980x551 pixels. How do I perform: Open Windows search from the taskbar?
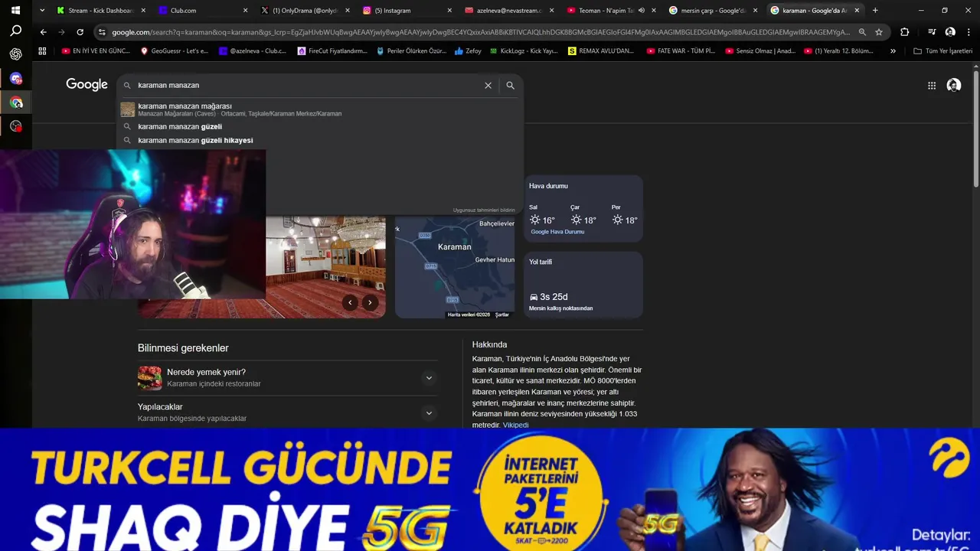point(15,31)
